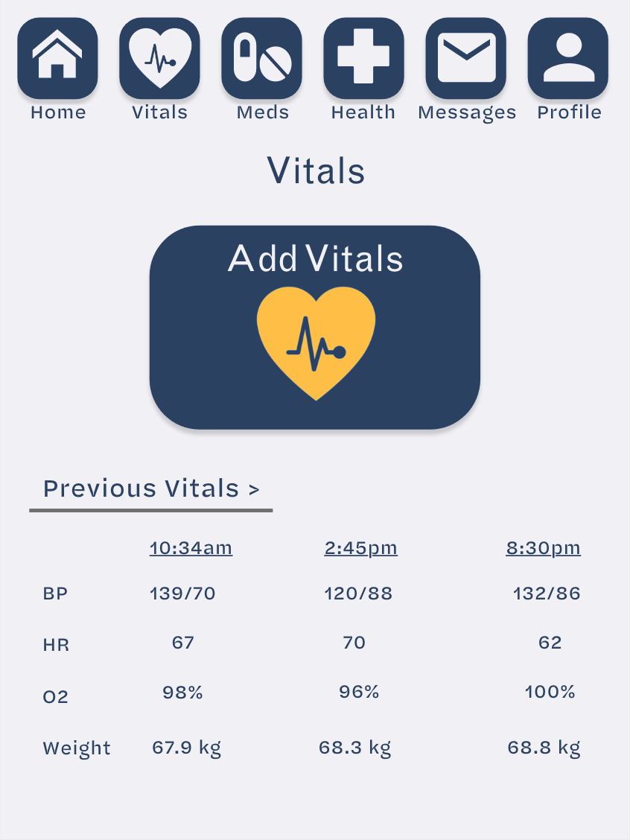Open the Messages envelope icon
This screenshot has height=840, width=630.
pos(466,58)
